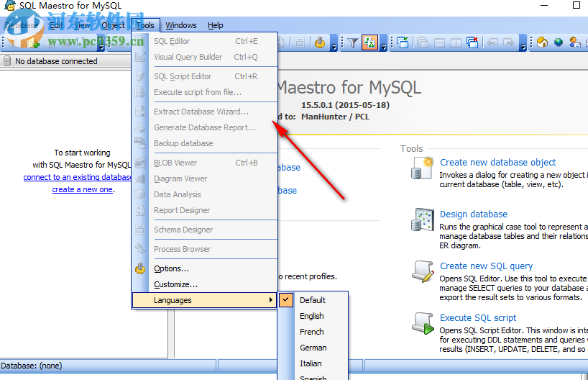Open 'Create new SQL query' link

point(487,266)
